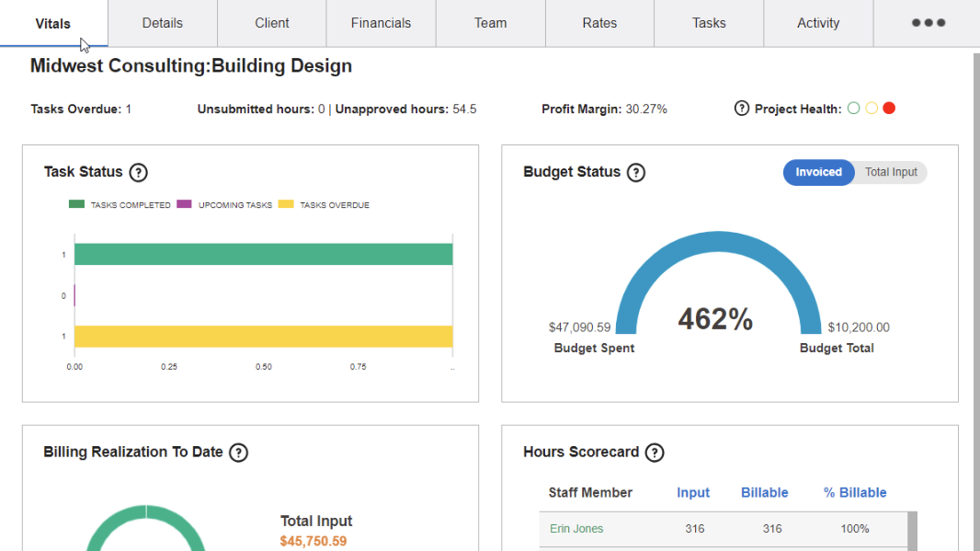Open the three-dot more tabs menu
Viewport: 980px width, 551px height.
(x=929, y=23)
